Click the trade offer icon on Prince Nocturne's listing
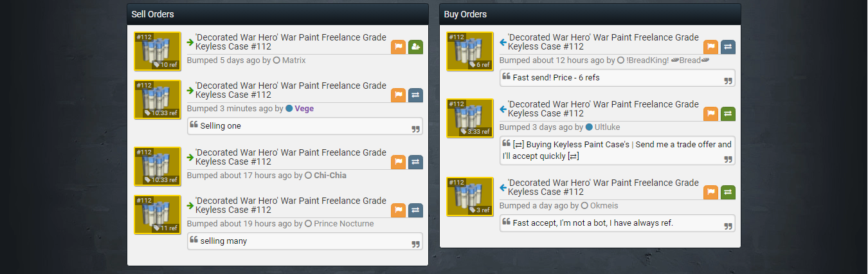Viewport: 868px width, 274px height. click(415, 210)
